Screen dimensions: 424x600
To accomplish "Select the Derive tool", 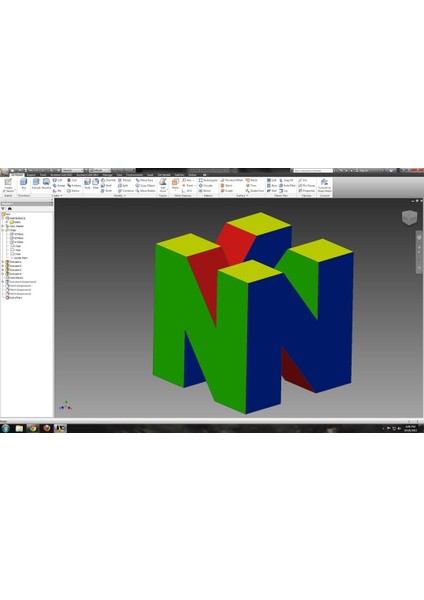I will pos(73,191).
